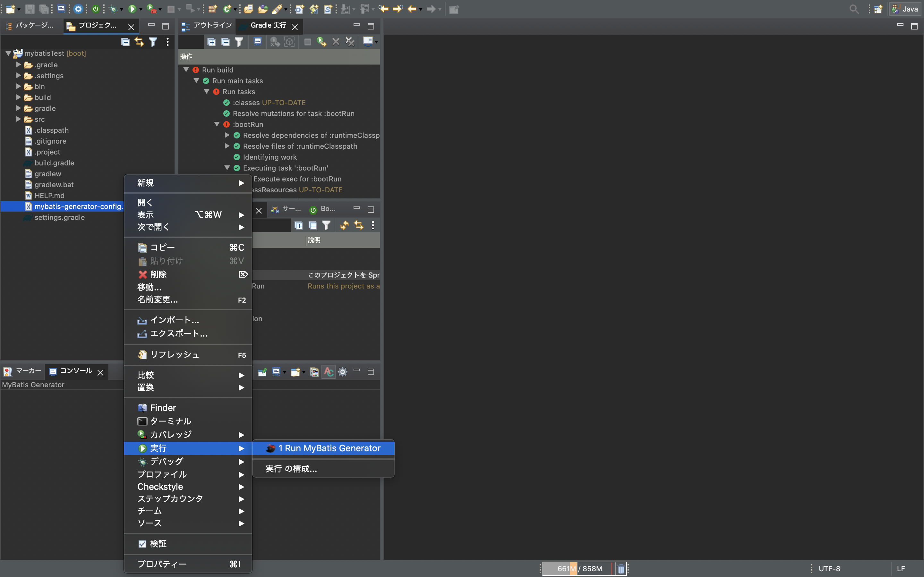Switch to the コンソール tab
The image size is (924, 577).
(x=76, y=371)
